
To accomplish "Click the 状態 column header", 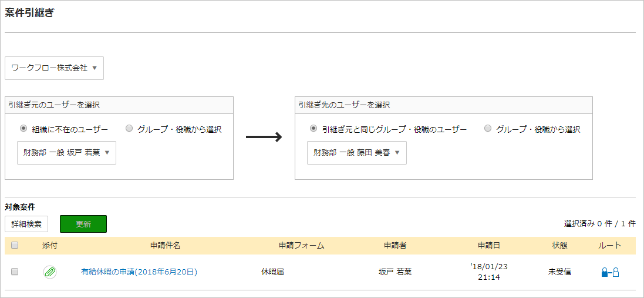I will 560,245.
